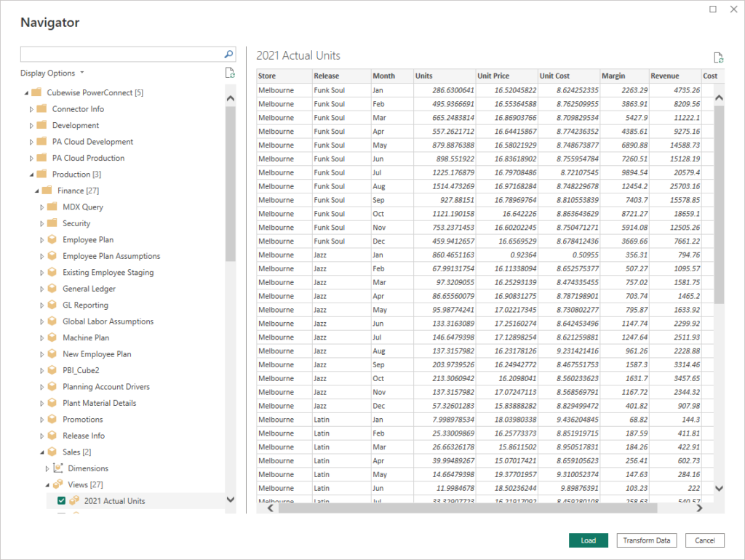Click the MDX Query folder icon

(52, 207)
